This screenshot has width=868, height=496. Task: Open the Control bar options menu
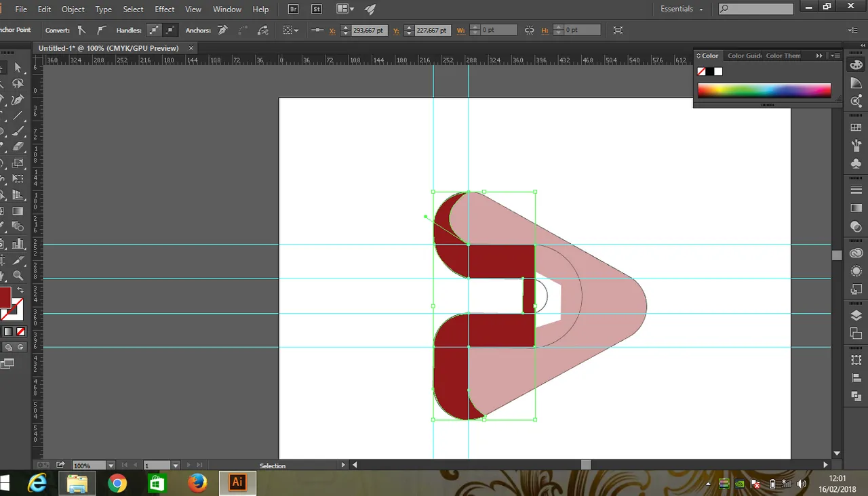pos(853,30)
